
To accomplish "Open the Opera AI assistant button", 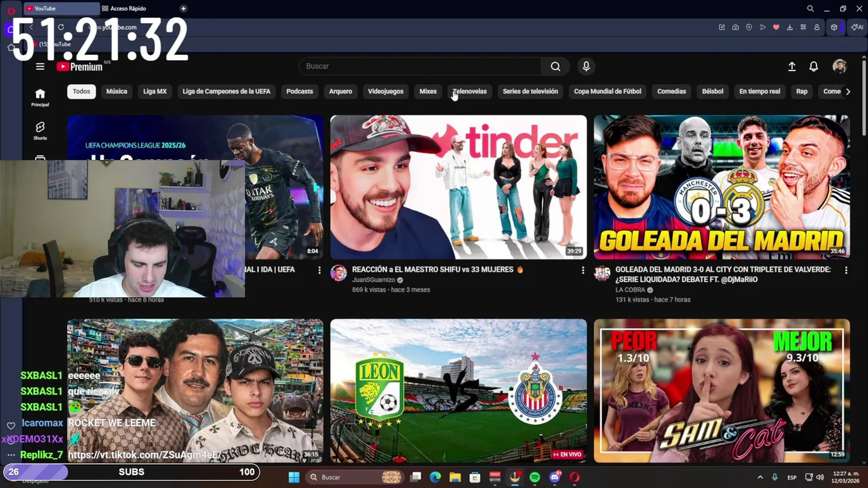I will pyautogui.click(x=856, y=27).
